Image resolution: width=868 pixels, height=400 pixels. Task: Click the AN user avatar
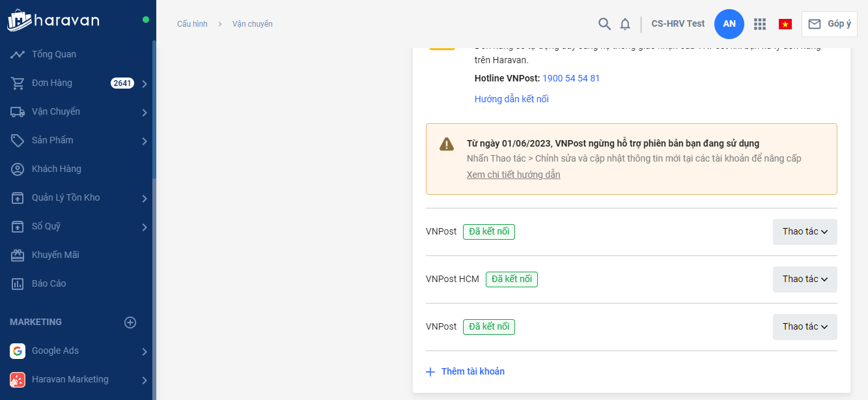point(729,24)
